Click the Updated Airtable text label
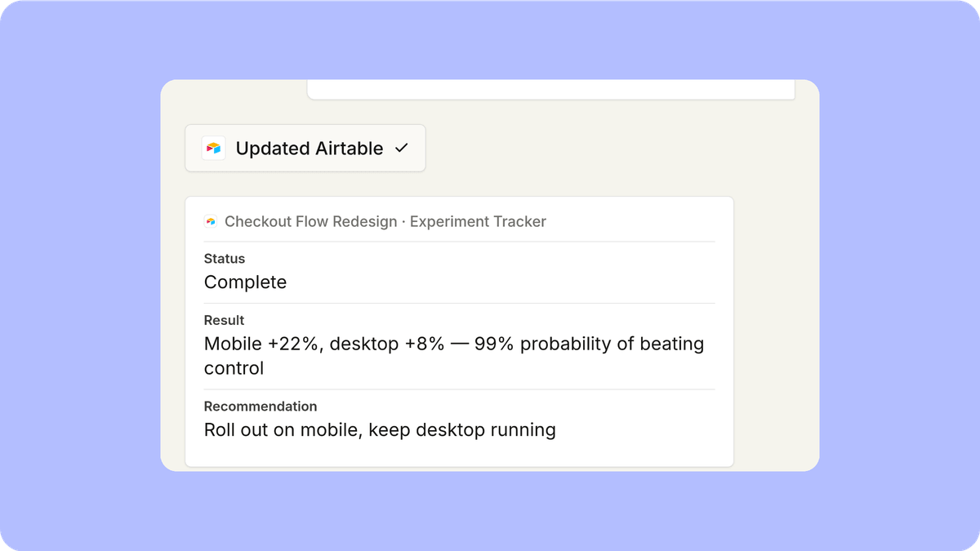 (x=310, y=148)
